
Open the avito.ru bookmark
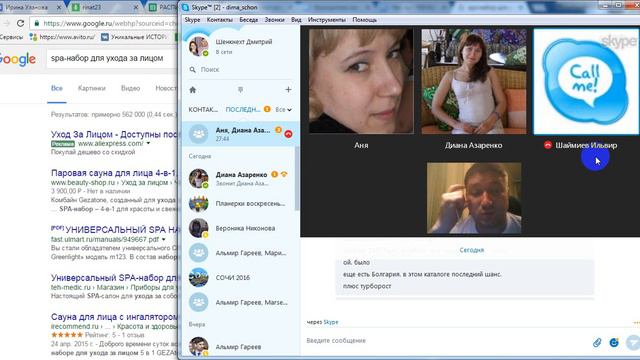tap(62, 37)
